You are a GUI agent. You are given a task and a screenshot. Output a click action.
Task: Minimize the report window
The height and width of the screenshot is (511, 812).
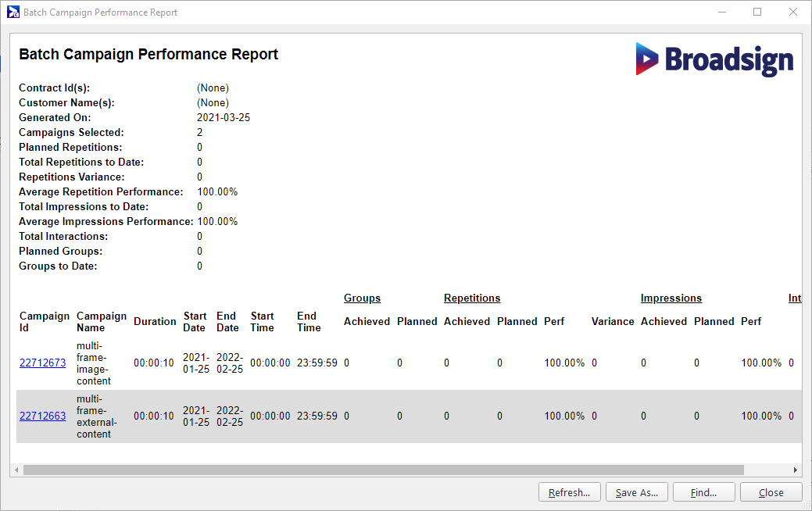[721, 13]
